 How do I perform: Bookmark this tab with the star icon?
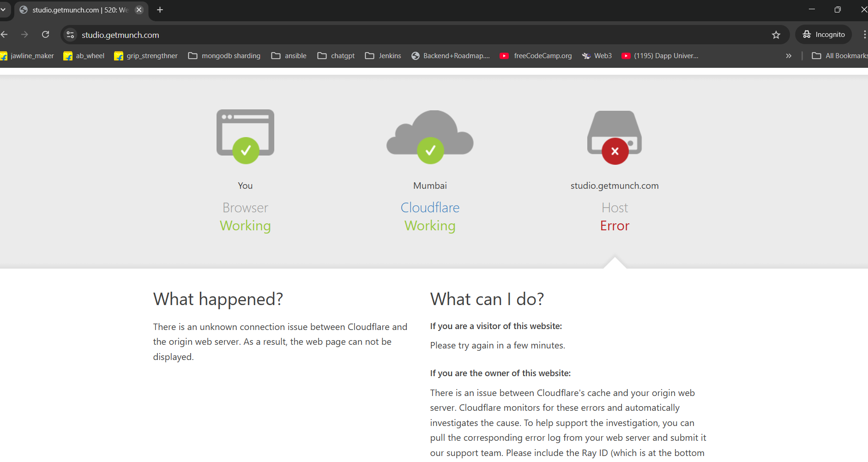click(x=776, y=35)
